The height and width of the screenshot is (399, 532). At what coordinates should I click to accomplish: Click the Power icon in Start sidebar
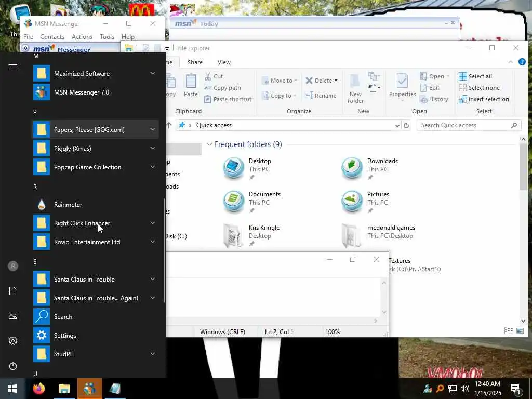tap(13, 366)
